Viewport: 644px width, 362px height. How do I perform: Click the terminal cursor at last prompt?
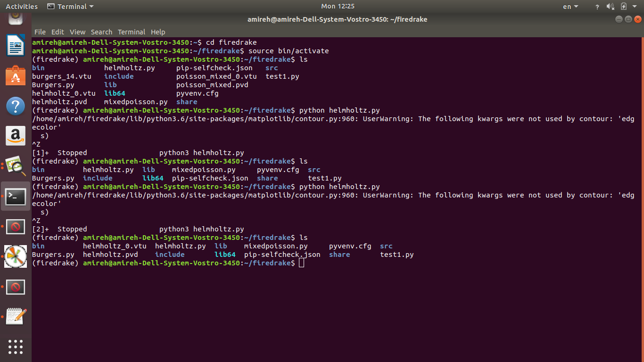[301, 263]
